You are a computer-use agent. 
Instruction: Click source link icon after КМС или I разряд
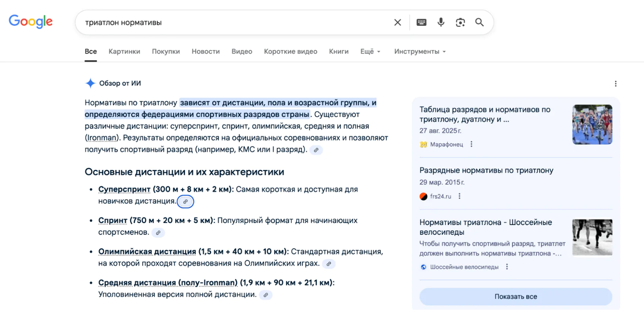[x=316, y=150]
